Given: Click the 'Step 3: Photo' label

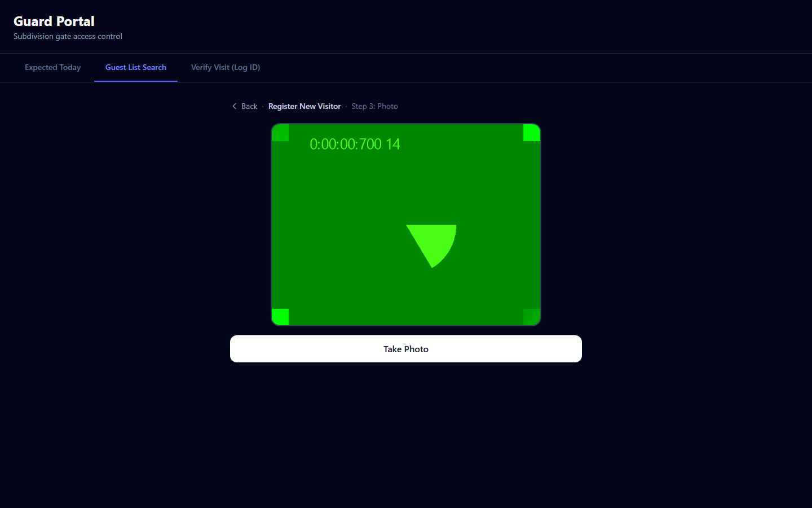Looking at the screenshot, I should click(x=374, y=106).
